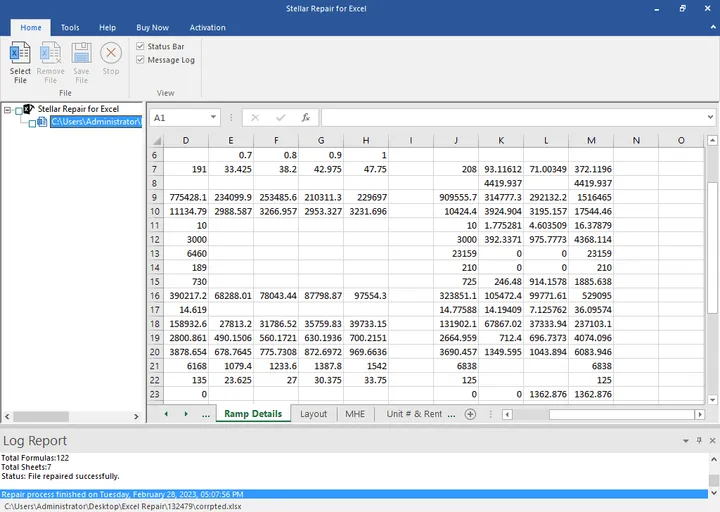Viewport: 720px width, 512px height.
Task: Click the 'Total Formulas:122' log line
Action: click(x=35, y=458)
